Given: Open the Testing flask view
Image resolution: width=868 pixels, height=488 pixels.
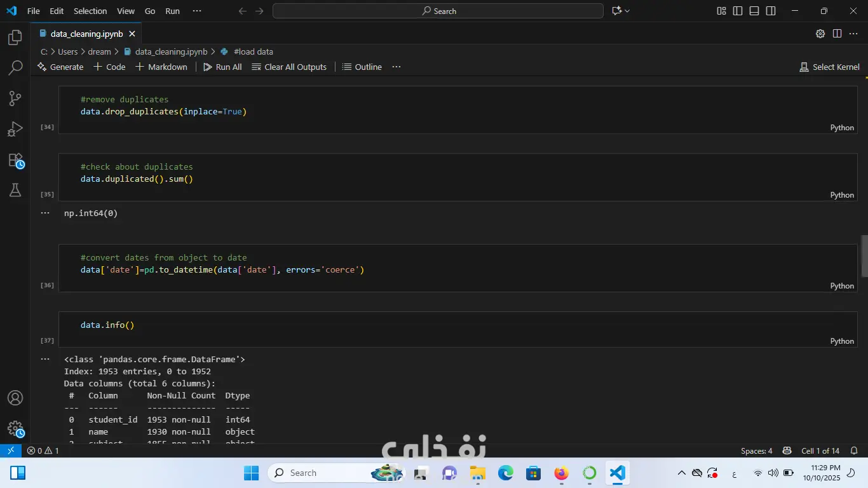Looking at the screenshot, I should (x=15, y=190).
